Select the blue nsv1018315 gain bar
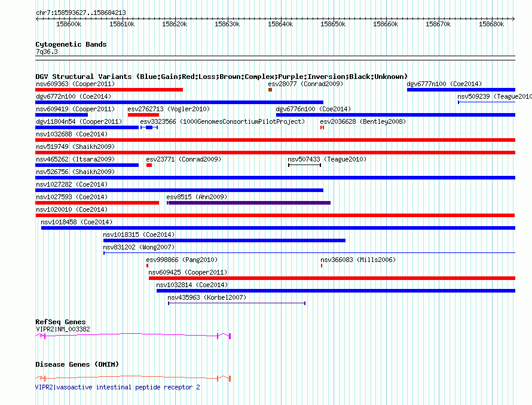The height and width of the screenshot is (405, 532). pyautogui.click(x=224, y=240)
